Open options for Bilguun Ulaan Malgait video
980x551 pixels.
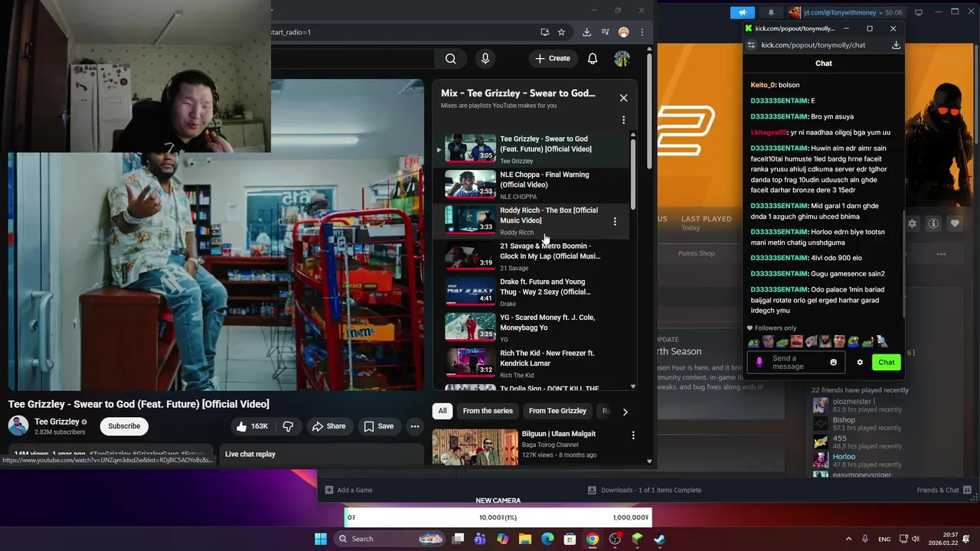click(633, 435)
